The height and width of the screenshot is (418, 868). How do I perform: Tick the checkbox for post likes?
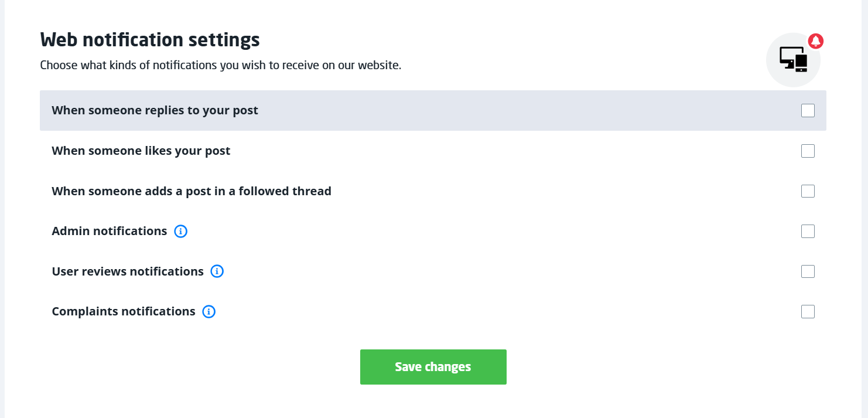[x=808, y=151]
